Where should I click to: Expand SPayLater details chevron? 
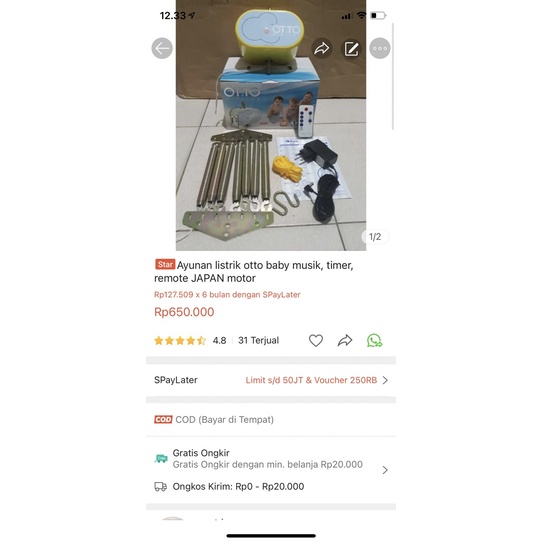coord(385,380)
